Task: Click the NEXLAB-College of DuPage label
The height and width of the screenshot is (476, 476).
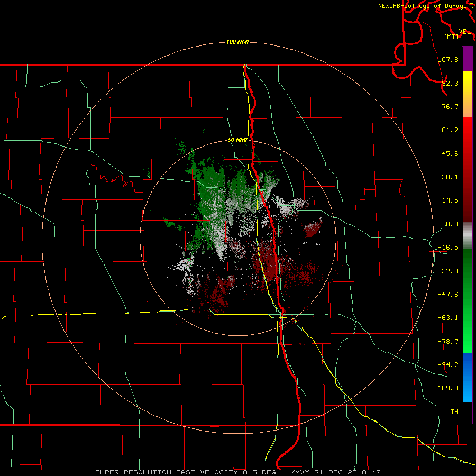Action: [422, 6]
